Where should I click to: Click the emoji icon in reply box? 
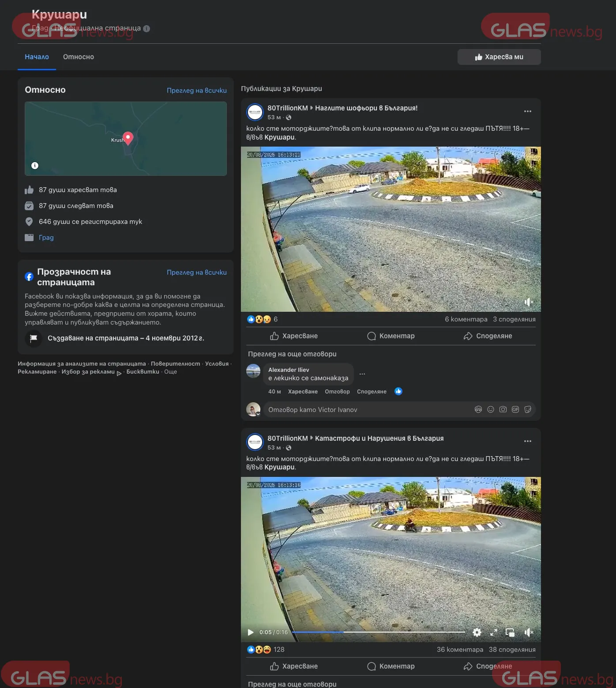coord(490,409)
